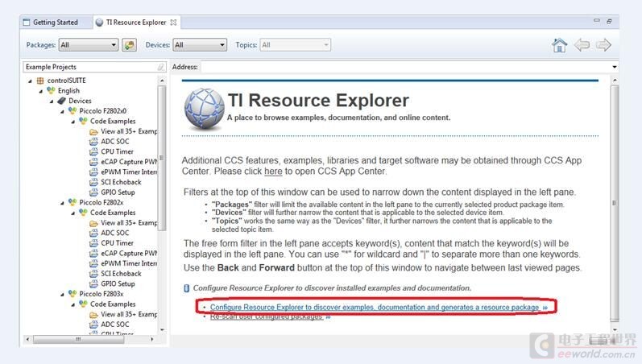Select ePWM Timer Interrupt under Piccolo F2802x0

(x=129, y=172)
